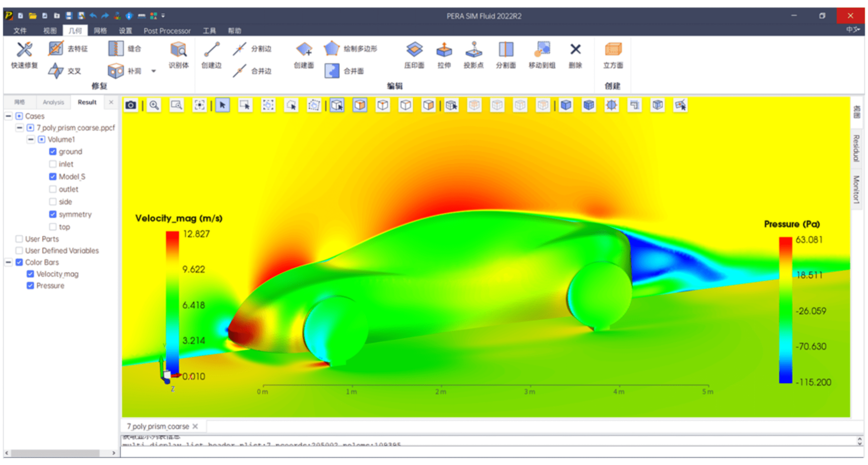Image resolution: width=868 pixels, height=465 pixels.
Task: Click the 识别体 identify body tool
Action: click(x=178, y=55)
